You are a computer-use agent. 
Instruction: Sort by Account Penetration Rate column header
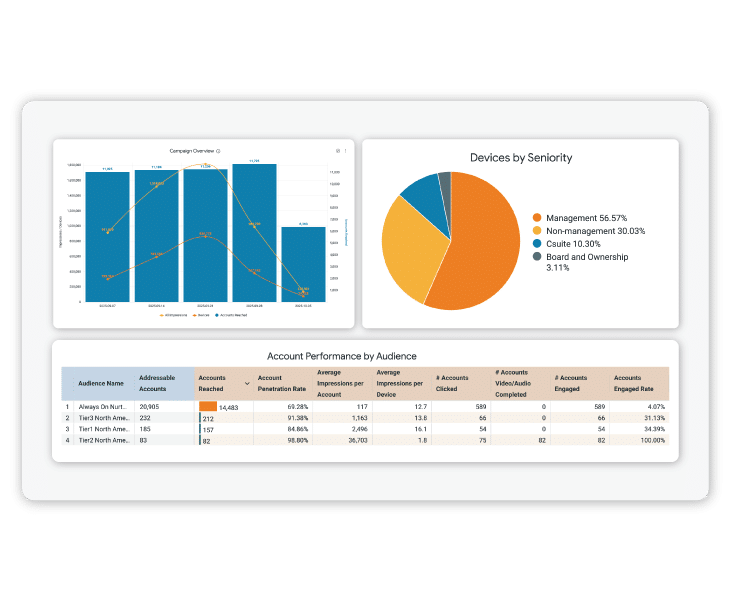click(x=284, y=384)
